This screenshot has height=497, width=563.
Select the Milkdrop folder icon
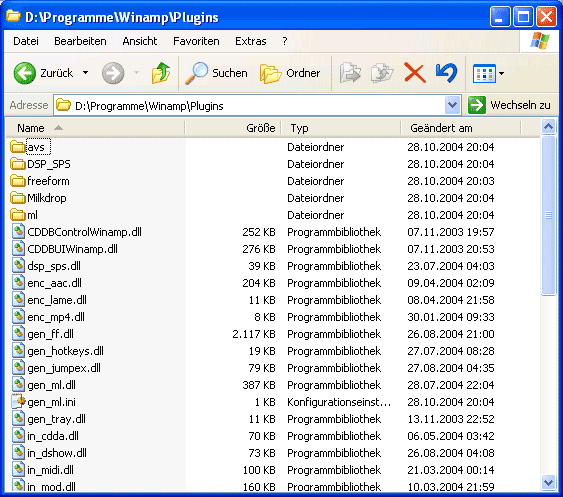click(x=18, y=198)
